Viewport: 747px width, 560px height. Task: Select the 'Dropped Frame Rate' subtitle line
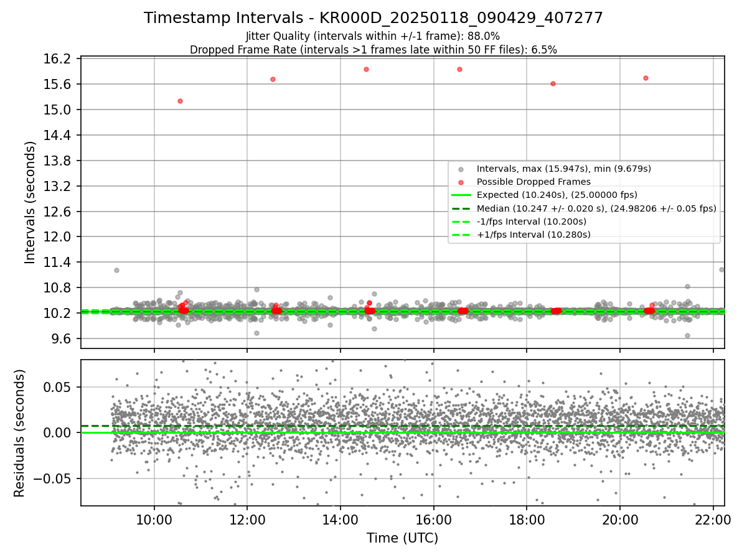(374, 49)
